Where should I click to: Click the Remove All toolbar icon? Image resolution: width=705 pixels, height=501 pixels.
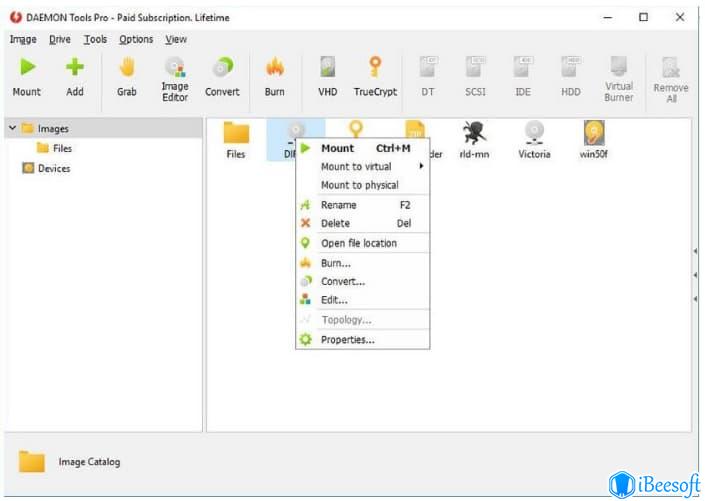(x=671, y=80)
